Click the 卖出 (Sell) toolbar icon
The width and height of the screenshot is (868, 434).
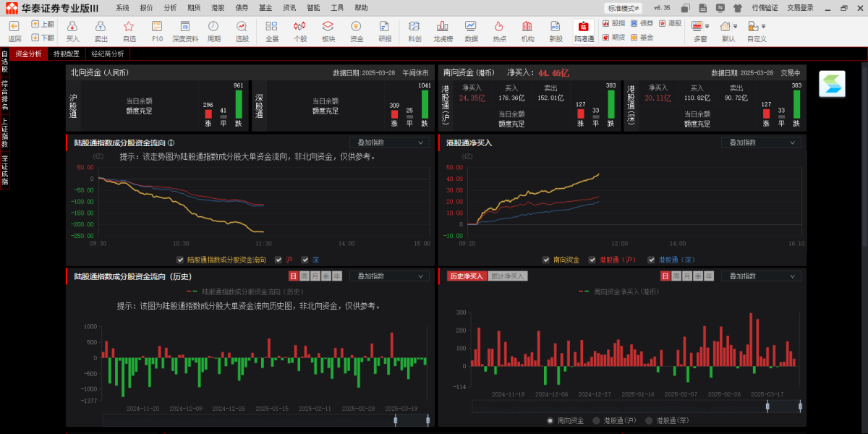pyautogui.click(x=101, y=30)
